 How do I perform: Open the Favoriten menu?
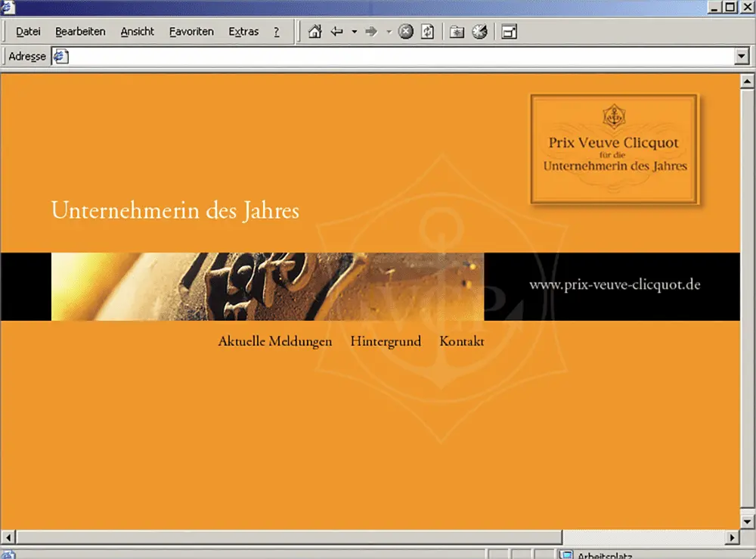(191, 32)
